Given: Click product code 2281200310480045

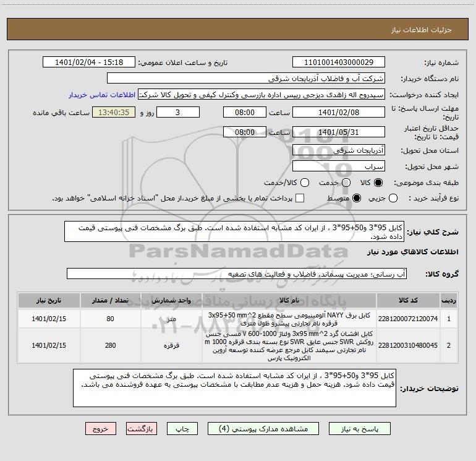Looking at the screenshot, I should click(408, 345).
